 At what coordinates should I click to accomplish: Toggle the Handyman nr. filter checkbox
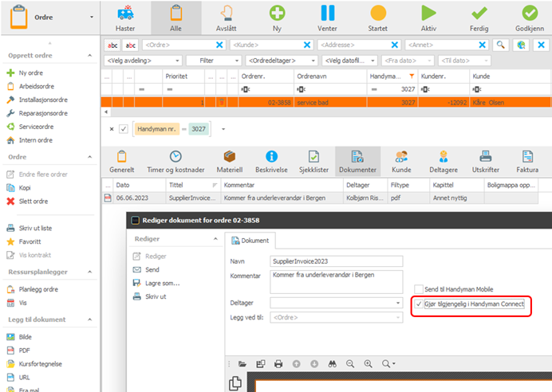pos(124,129)
